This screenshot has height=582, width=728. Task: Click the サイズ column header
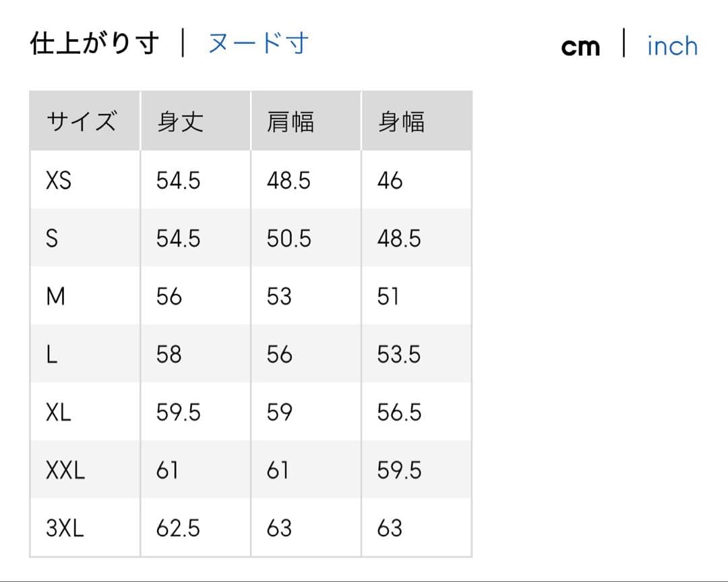82,122
